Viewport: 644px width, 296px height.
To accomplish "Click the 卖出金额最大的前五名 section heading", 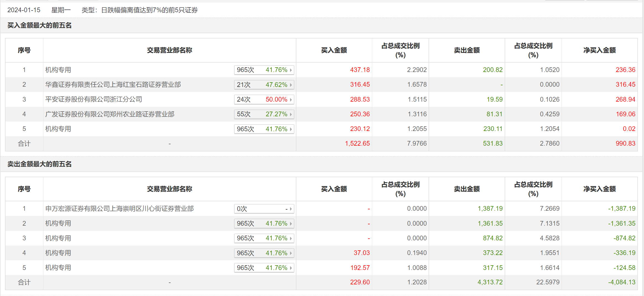I will coord(40,164).
